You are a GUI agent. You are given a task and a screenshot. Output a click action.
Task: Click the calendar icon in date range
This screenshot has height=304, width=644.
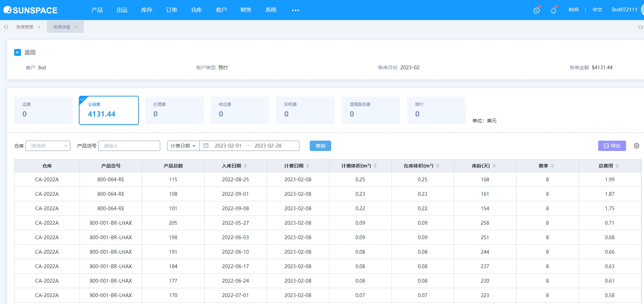(x=206, y=146)
